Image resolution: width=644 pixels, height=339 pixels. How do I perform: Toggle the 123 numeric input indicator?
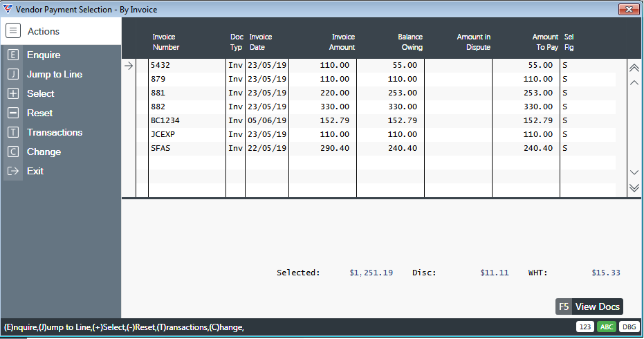click(585, 327)
